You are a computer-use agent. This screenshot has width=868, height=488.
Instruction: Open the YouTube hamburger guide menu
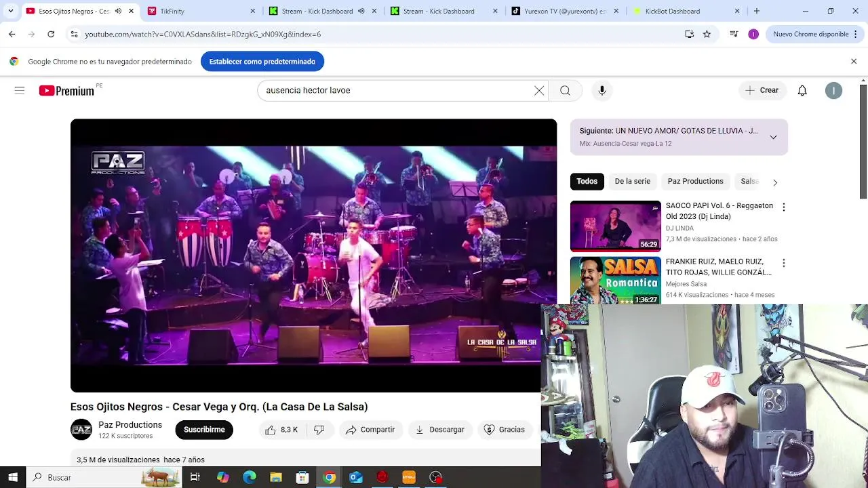[20, 90]
